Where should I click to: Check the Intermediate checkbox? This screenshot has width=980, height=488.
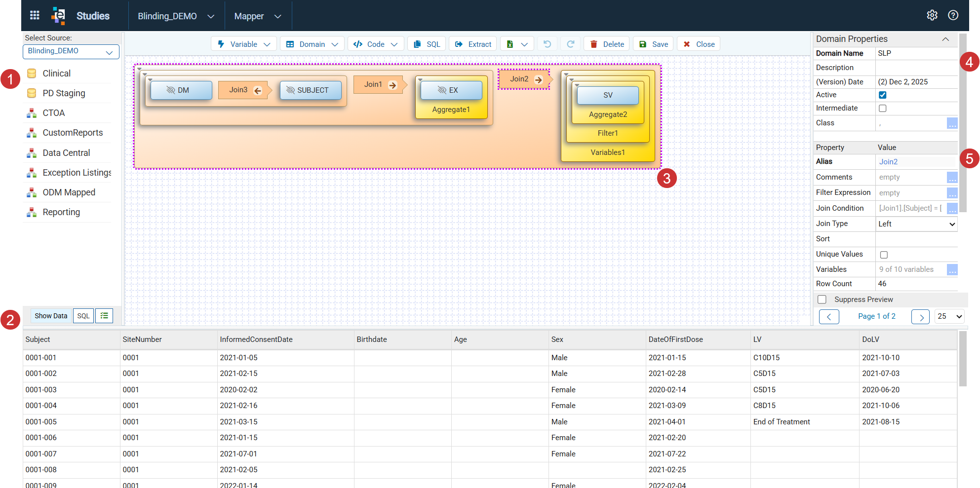point(883,108)
